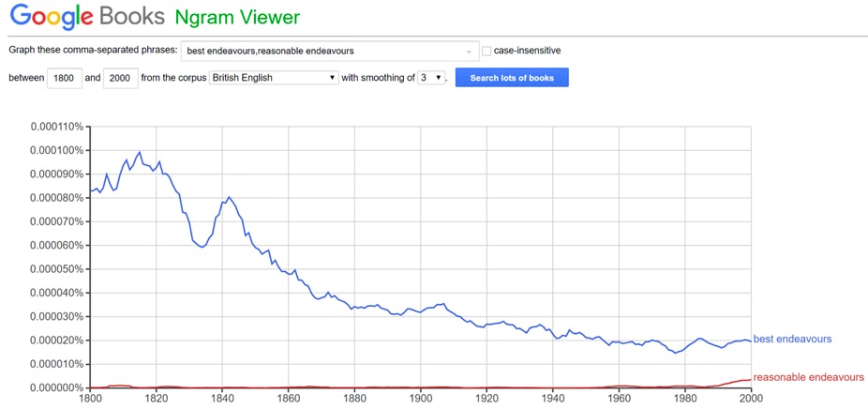Screen dimensions: 868x409
Task: Open the phrase input dropdown arrow
Action: click(x=469, y=52)
